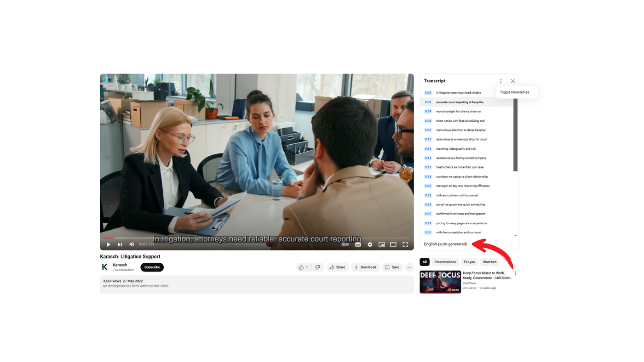Open the transcript options three-dot menu
Screen dimensions: 644x362
coord(500,80)
